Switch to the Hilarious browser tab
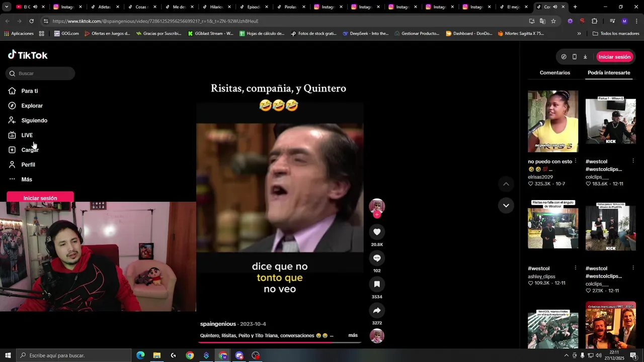The image size is (644, 362). coord(216,7)
